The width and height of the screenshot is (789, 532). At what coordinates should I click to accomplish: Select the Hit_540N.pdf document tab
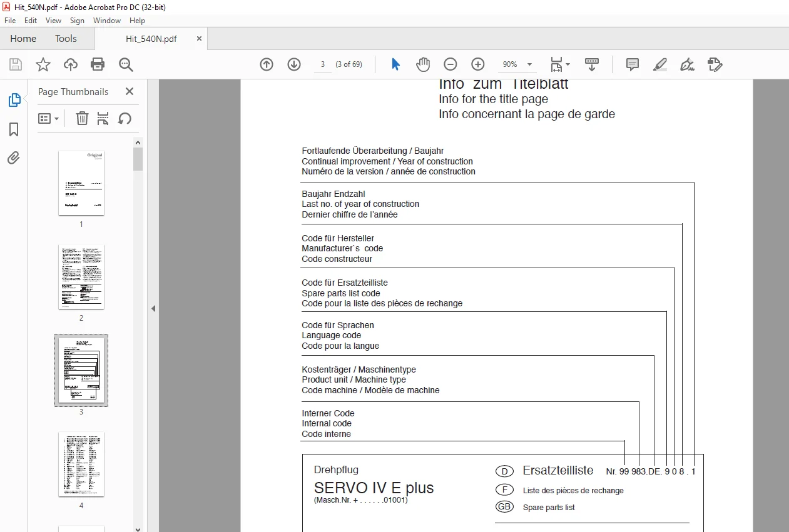point(151,38)
